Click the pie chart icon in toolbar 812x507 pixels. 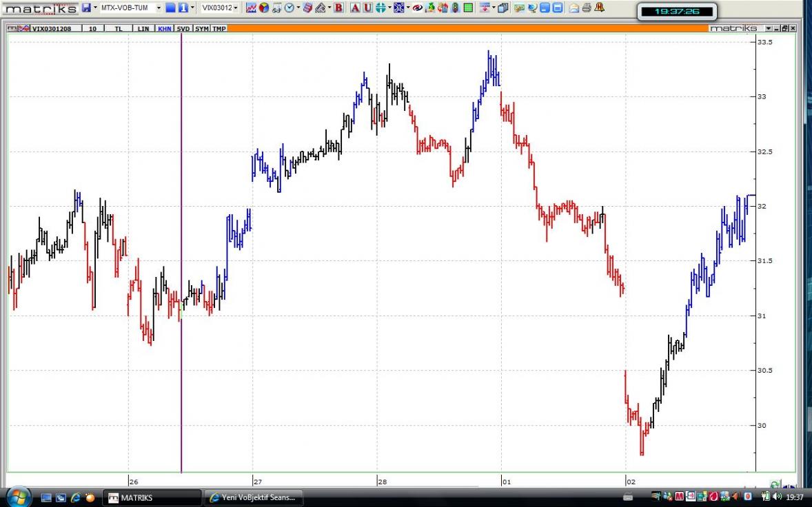pyautogui.click(x=264, y=8)
